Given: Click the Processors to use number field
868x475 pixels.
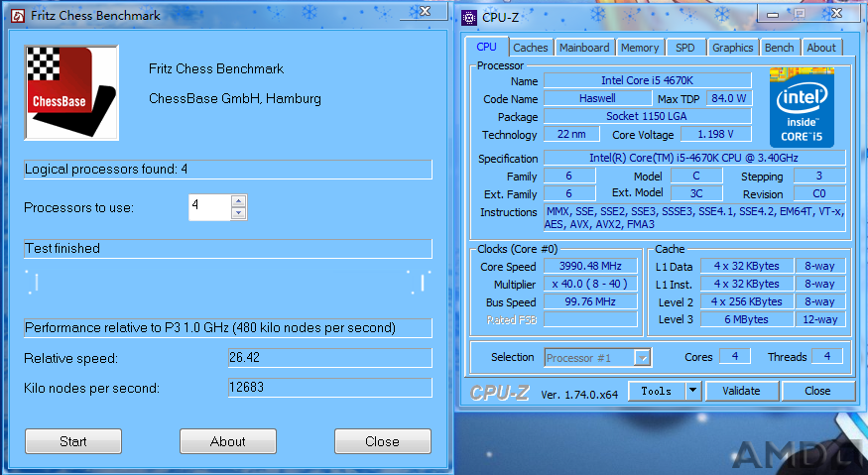Looking at the screenshot, I should coord(209,207).
